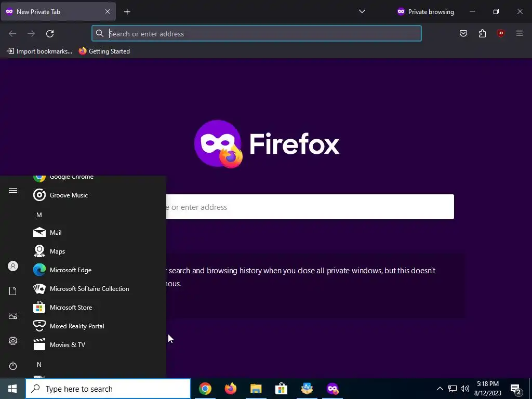Viewport: 532px width, 399px height.
Task: Close the New Private Tab
Action: [x=107, y=11]
